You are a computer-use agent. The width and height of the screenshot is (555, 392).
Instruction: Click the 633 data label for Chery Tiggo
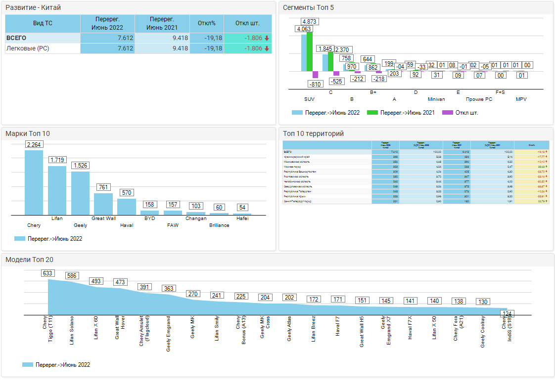(x=48, y=273)
